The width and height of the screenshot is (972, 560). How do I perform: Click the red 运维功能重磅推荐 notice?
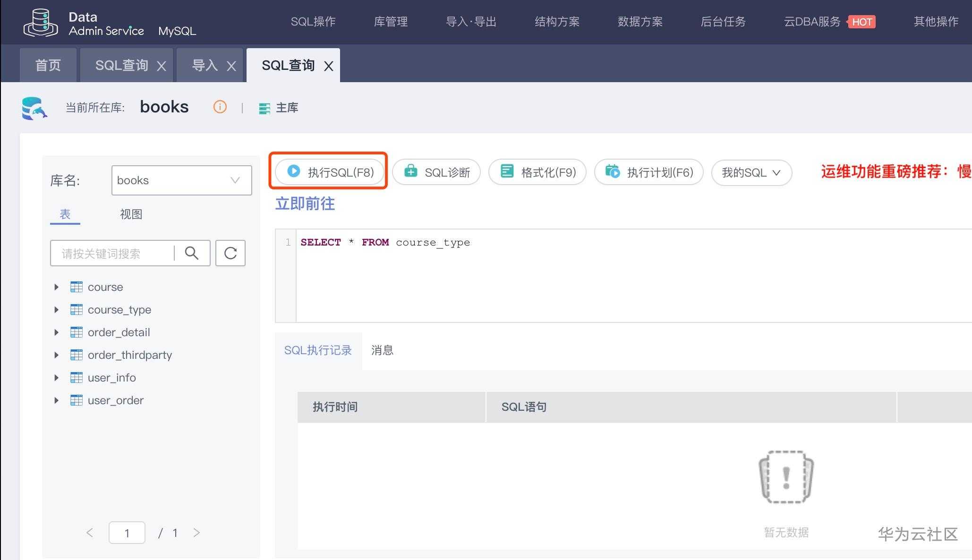896,171
